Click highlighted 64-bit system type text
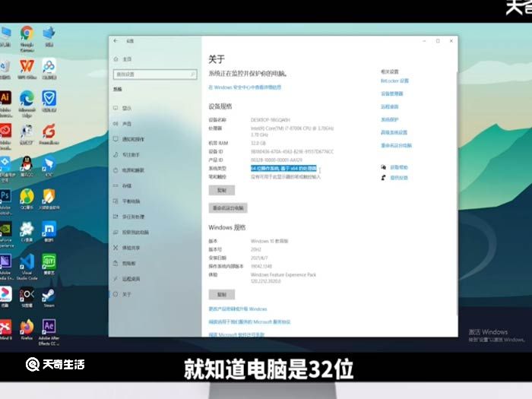This screenshot has width=532, height=399. (x=283, y=168)
